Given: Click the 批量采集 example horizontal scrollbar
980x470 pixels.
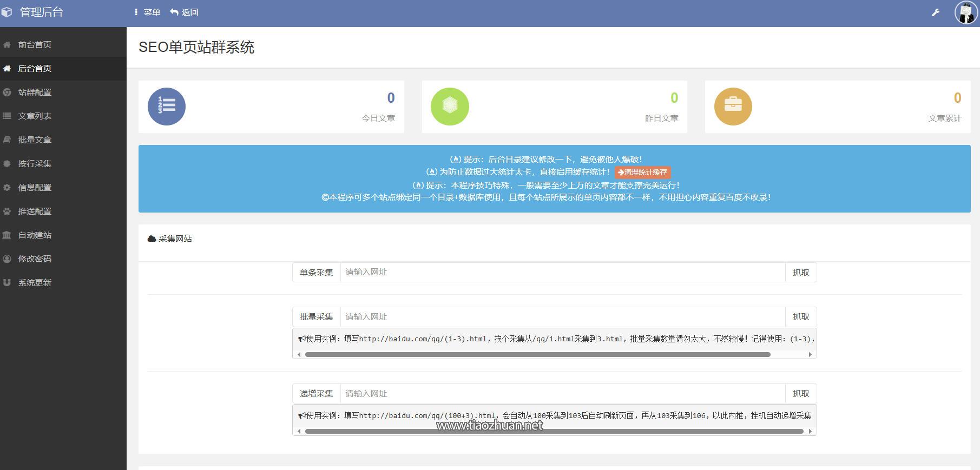Looking at the screenshot, I should [x=538, y=355].
